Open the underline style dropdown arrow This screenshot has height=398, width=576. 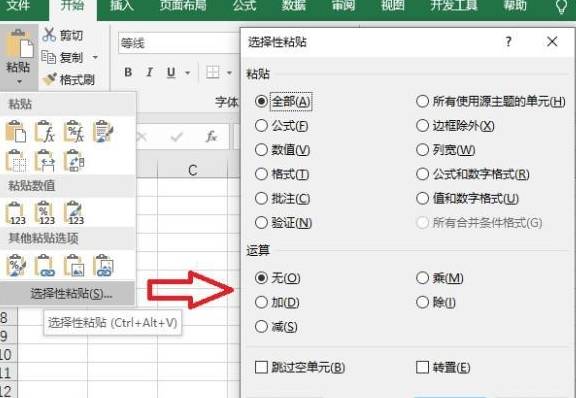187,73
